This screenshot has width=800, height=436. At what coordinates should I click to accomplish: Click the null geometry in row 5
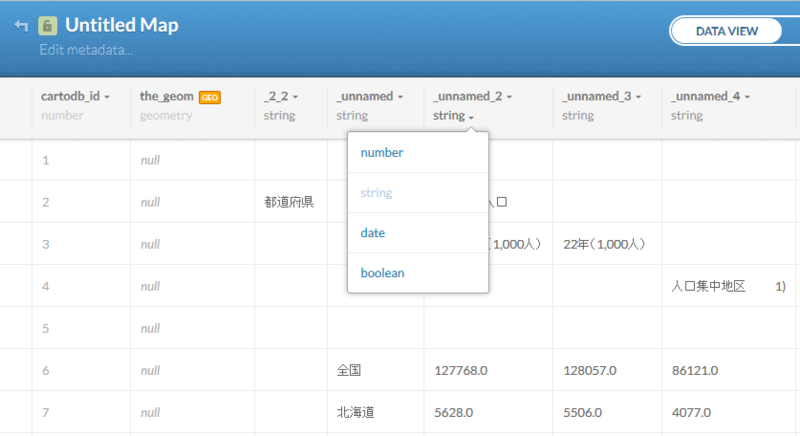[150, 328]
